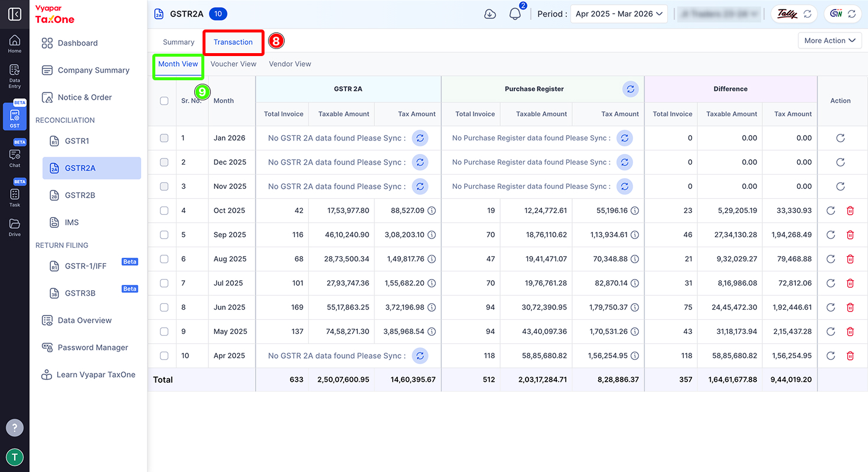Open the help question mark icon
The image size is (868, 472).
click(15, 428)
